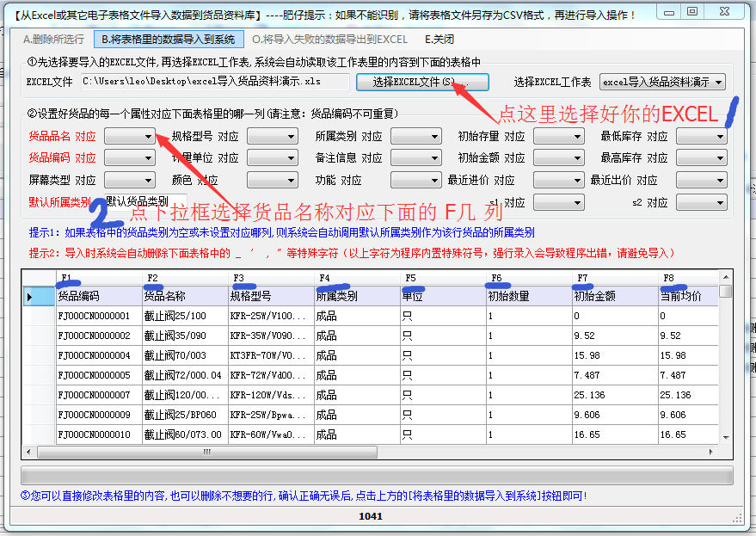Click the 选择EXCEL文件(S) button
The height and width of the screenshot is (536, 756).
[x=420, y=82]
